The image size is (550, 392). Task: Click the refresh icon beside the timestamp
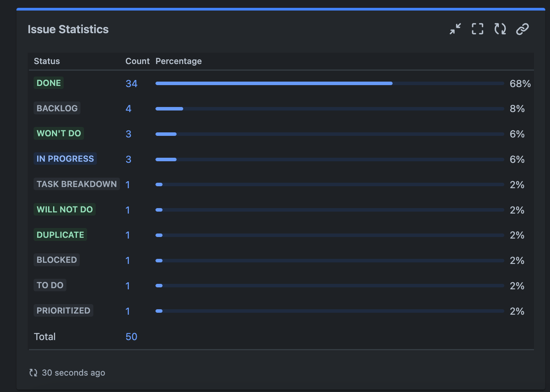tap(33, 372)
